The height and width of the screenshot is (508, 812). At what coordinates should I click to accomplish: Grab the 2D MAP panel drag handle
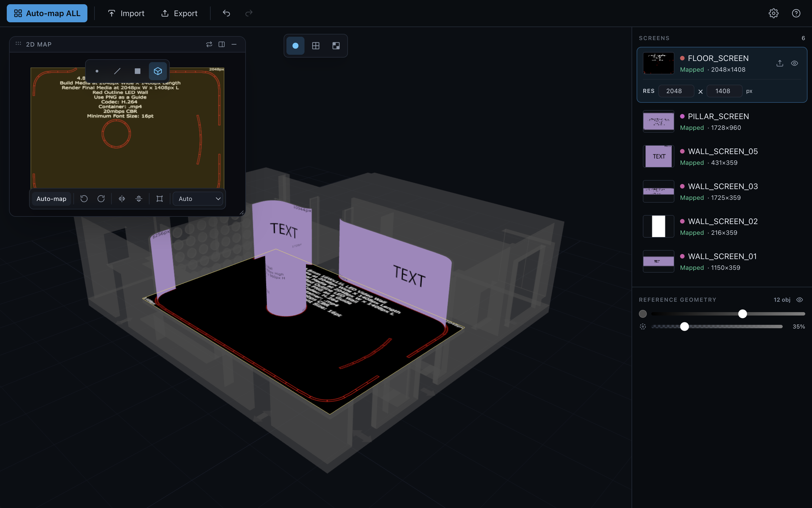(18, 44)
